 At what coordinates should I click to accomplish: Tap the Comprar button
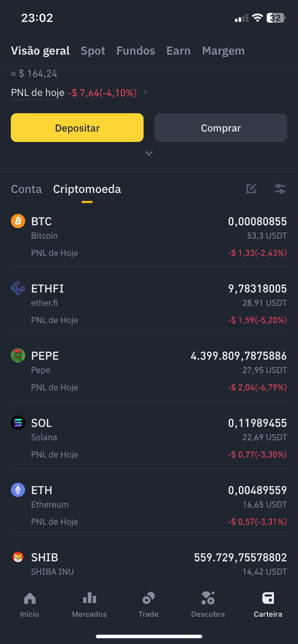(x=221, y=128)
